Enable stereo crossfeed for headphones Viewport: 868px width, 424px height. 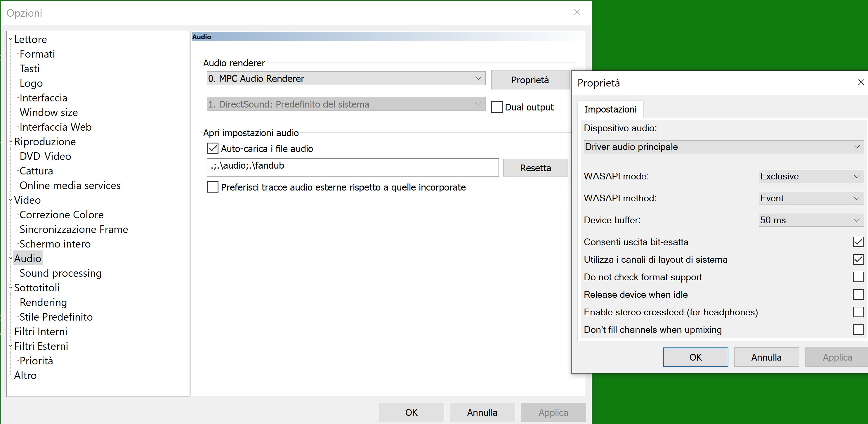(x=858, y=312)
